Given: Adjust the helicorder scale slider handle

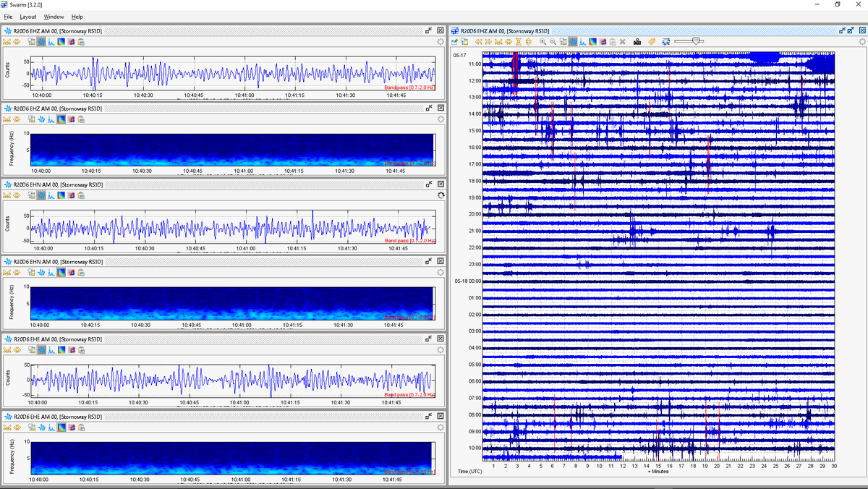Looking at the screenshot, I should pos(695,42).
